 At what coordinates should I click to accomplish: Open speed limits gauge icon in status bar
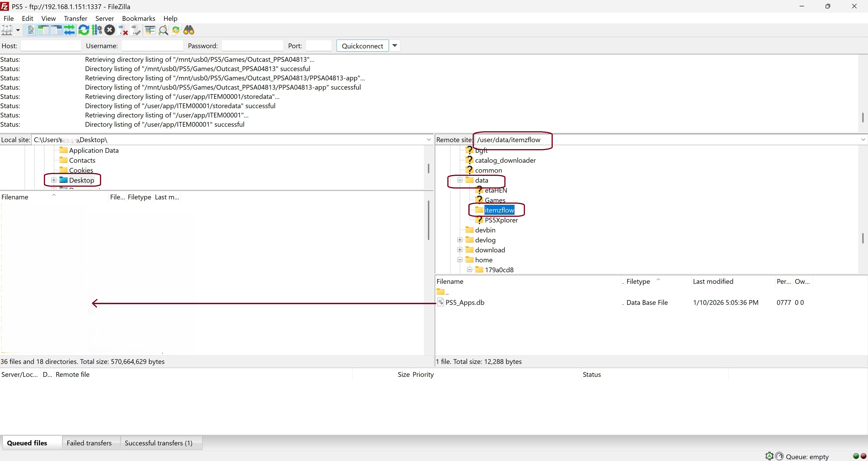pos(779,456)
